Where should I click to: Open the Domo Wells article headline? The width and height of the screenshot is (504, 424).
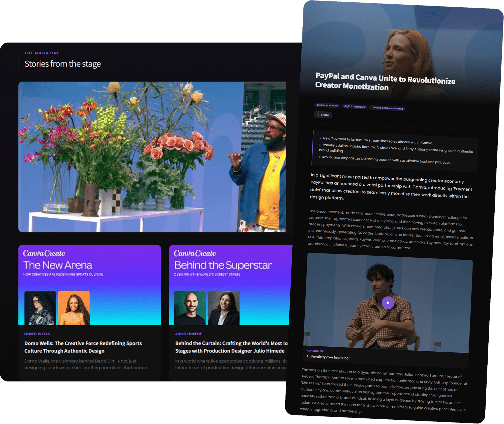tap(83, 347)
